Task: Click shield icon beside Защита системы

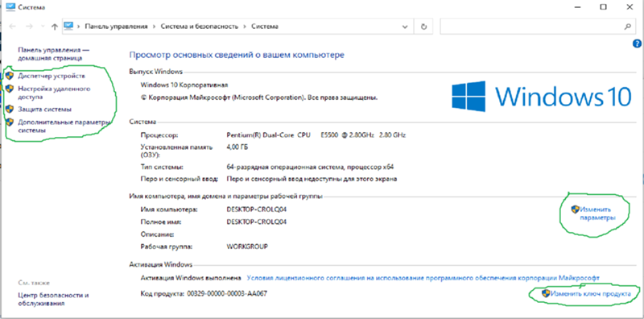Action: pos(10,110)
